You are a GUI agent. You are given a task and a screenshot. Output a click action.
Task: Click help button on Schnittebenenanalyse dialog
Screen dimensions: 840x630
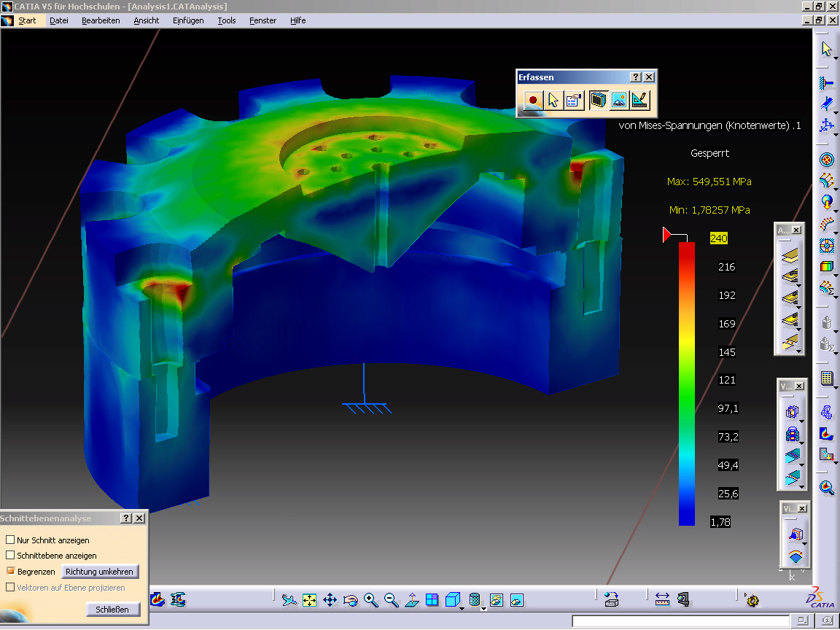click(126, 518)
